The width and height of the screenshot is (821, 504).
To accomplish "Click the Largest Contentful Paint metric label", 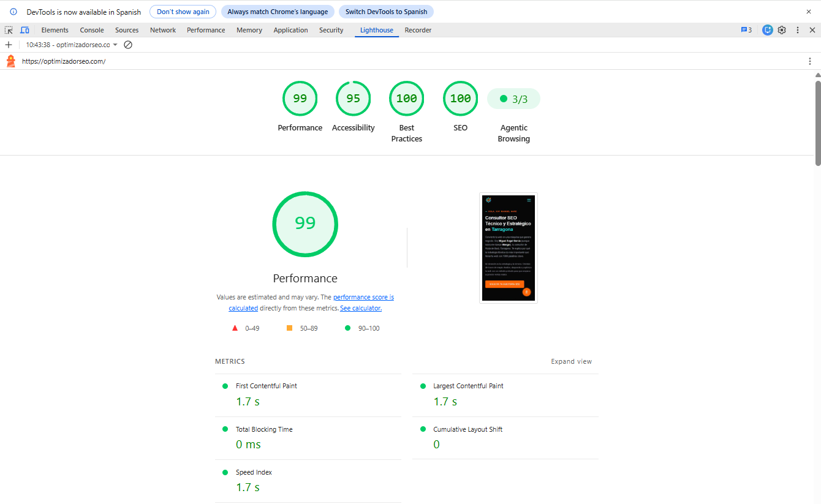I will (x=468, y=386).
